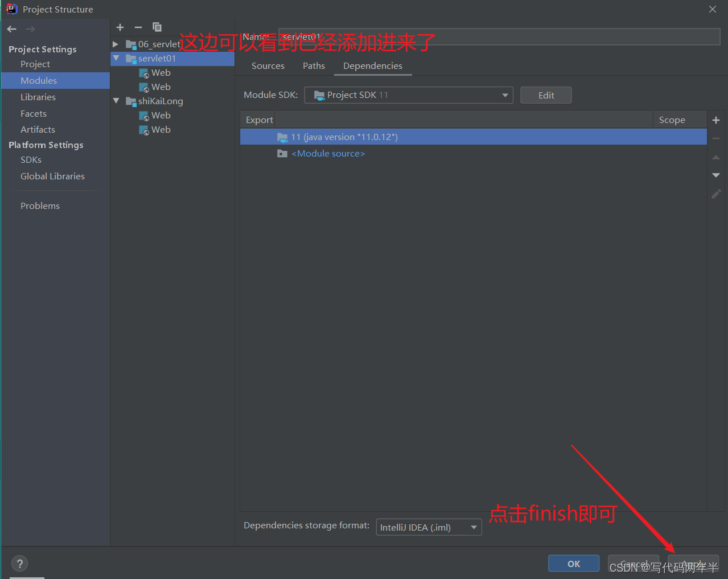Select the Dependencies tab
Viewport: 728px width, 579px height.
coord(373,66)
